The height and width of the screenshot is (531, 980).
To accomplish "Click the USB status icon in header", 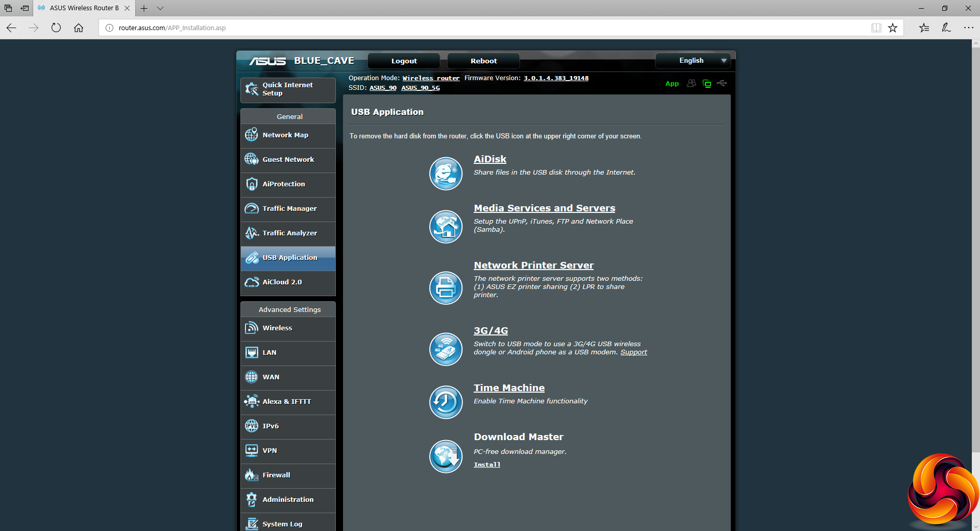I will (x=722, y=83).
